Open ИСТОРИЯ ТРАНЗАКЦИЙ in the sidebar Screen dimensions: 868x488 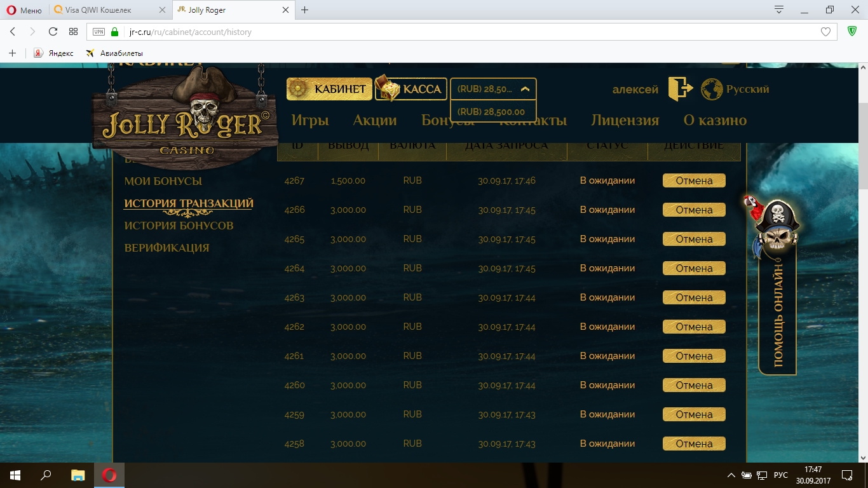(x=189, y=203)
